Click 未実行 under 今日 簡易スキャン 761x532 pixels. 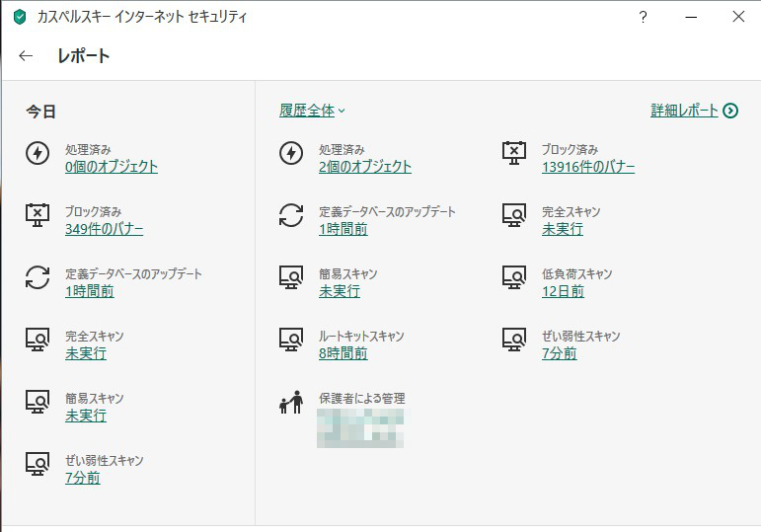click(x=86, y=416)
